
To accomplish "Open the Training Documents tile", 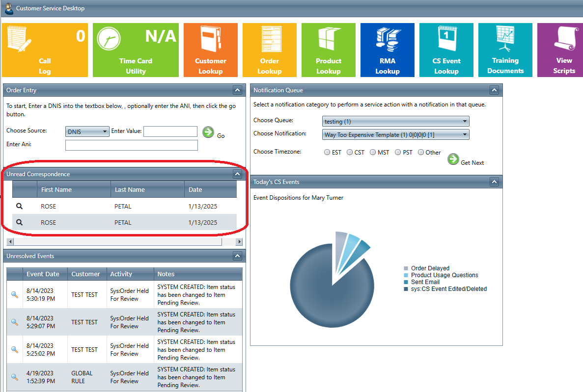I will 505,50.
